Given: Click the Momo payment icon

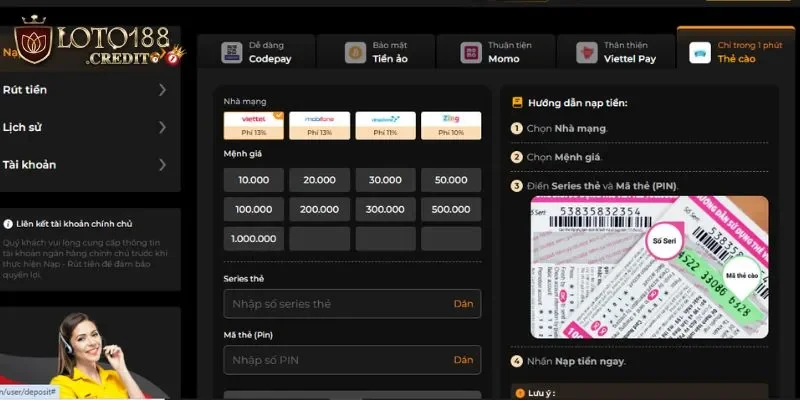Looking at the screenshot, I should (472, 52).
